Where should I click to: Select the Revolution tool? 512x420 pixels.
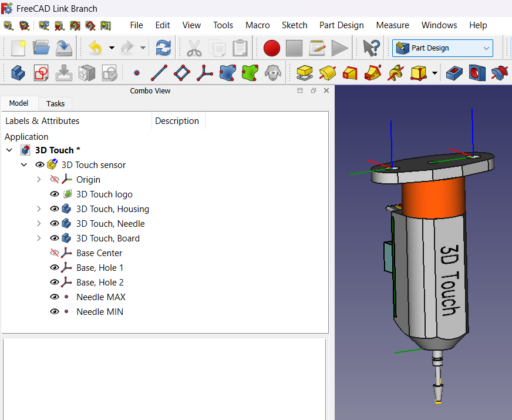tap(328, 72)
